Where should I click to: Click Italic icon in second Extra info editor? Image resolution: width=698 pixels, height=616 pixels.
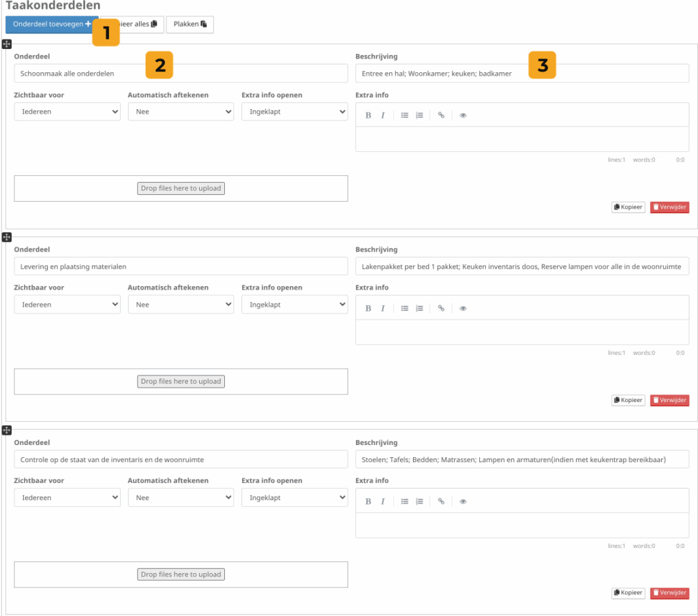(x=383, y=308)
